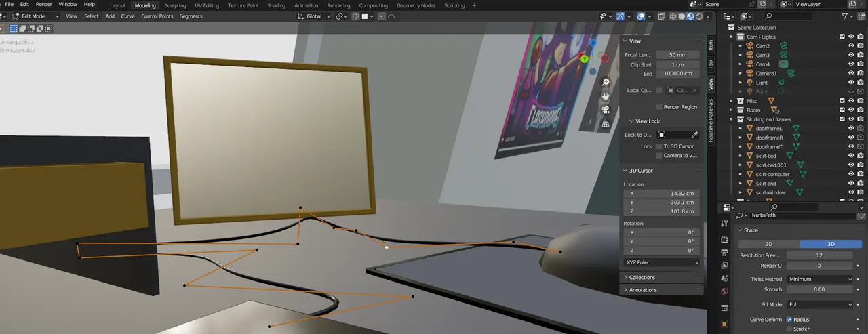Image resolution: width=868 pixels, height=334 pixels.
Task: Toggle visibility of skirt-bed object
Action: pos(851,156)
